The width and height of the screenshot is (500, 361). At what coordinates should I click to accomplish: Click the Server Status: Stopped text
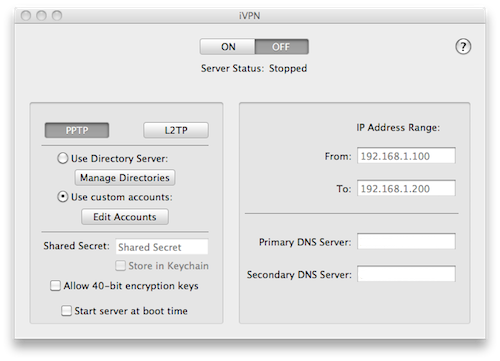pyautogui.click(x=254, y=68)
